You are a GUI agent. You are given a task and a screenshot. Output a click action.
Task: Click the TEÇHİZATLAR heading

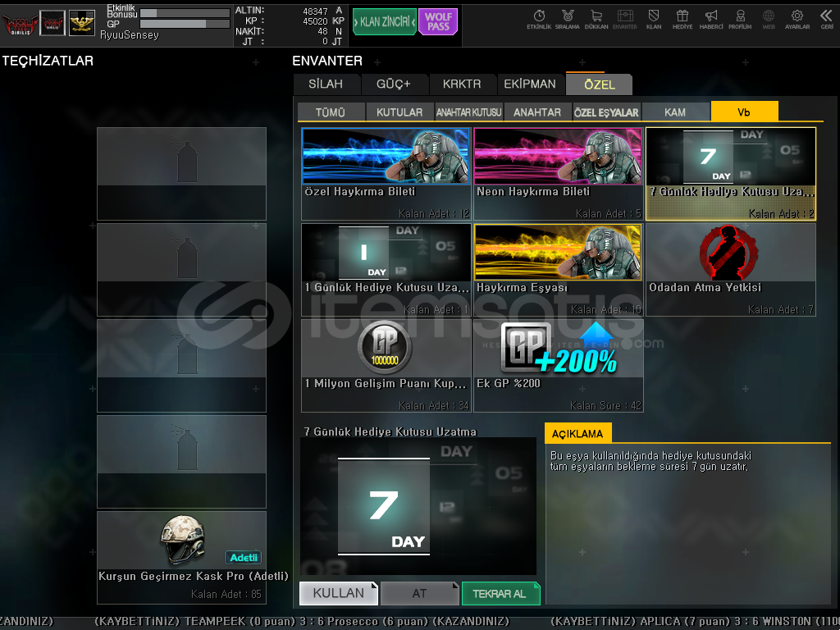point(48,61)
